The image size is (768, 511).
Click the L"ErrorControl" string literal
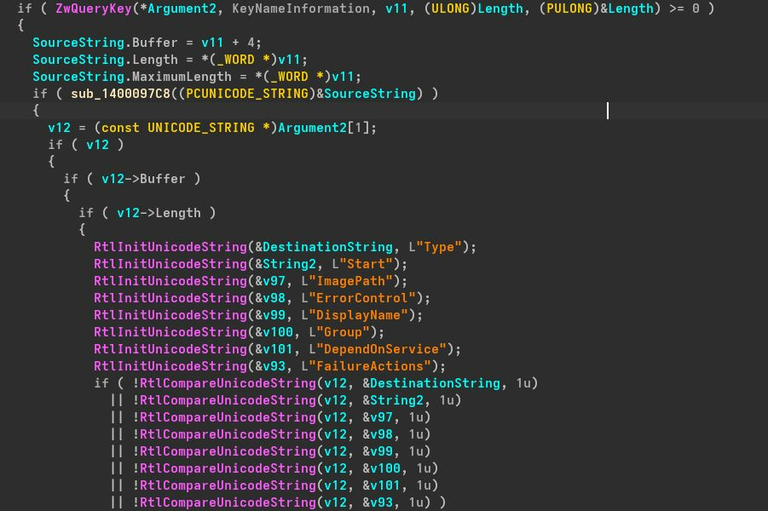coord(359,298)
